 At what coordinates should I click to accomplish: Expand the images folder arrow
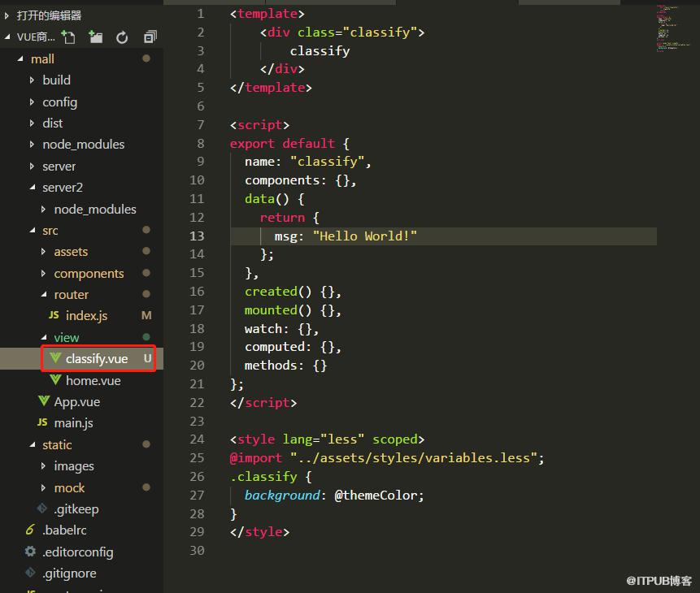pyautogui.click(x=43, y=465)
